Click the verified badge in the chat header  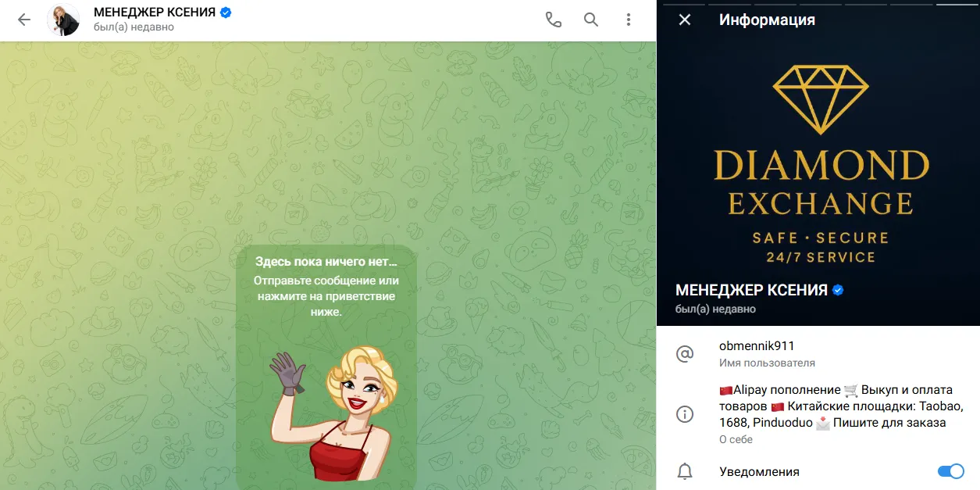[x=226, y=13]
